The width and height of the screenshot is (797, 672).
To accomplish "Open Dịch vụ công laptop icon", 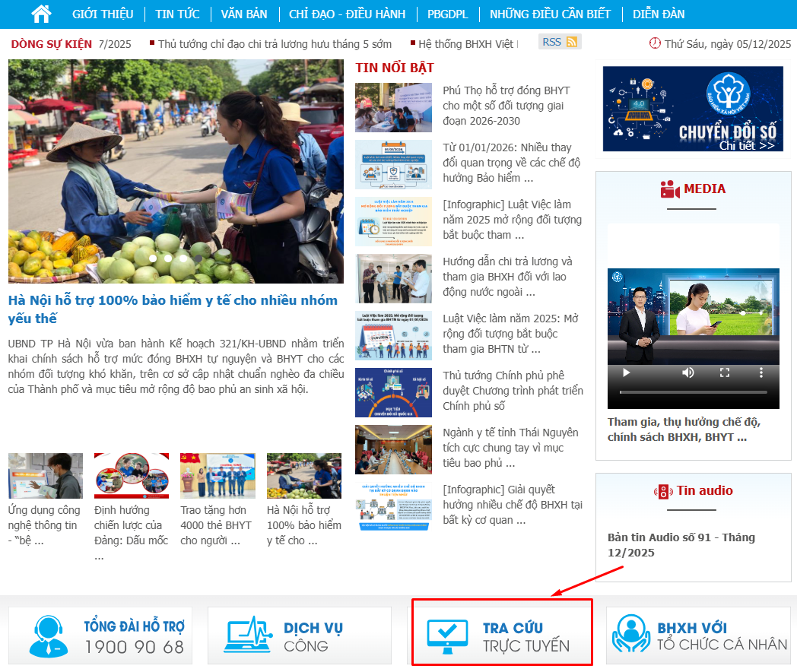I will pos(247,635).
